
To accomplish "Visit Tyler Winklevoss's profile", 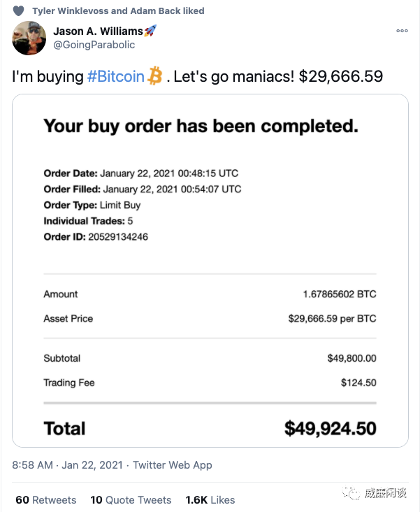I will tap(71, 10).
